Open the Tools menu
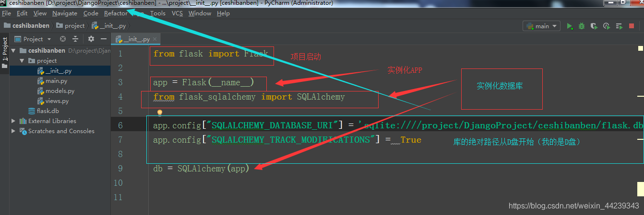The image size is (644, 215). (x=158, y=13)
